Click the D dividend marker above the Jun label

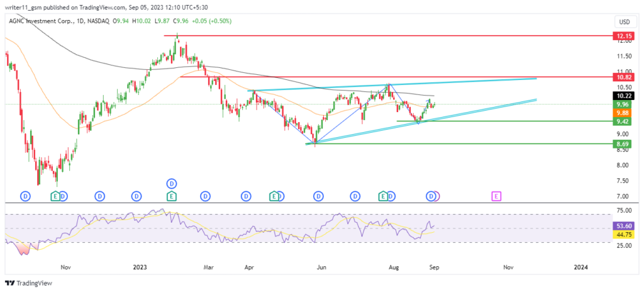(x=318, y=197)
